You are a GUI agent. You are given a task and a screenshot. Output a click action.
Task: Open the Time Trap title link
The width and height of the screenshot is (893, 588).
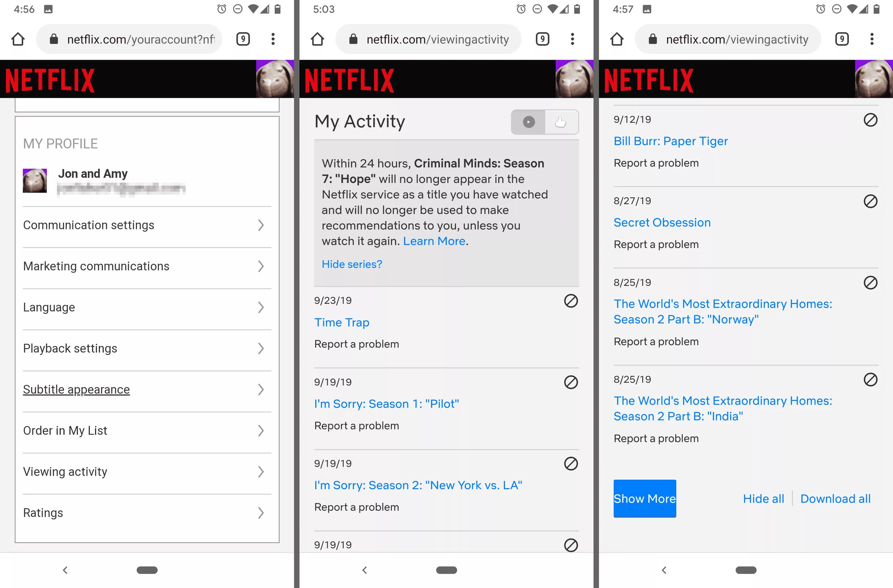(341, 323)
